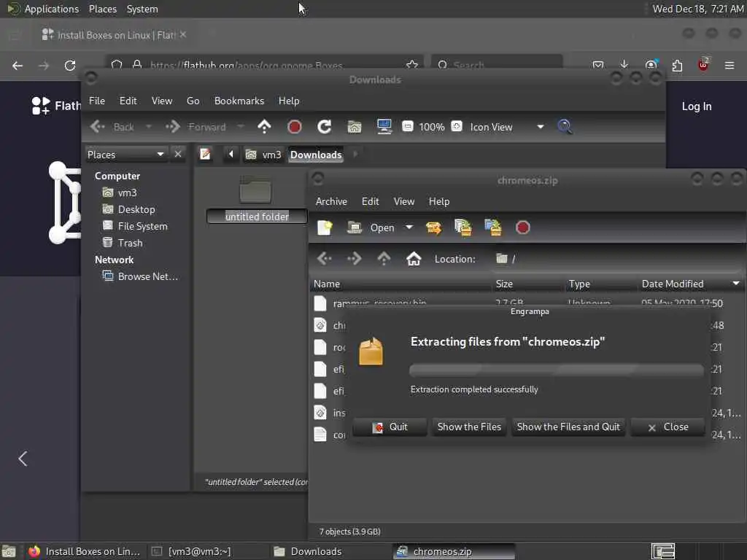This screenshot has width=747, height=560.
Task: Open the Edit menu in chromeos.zip window
Action: pyautogui.click(x=370, y=201)
